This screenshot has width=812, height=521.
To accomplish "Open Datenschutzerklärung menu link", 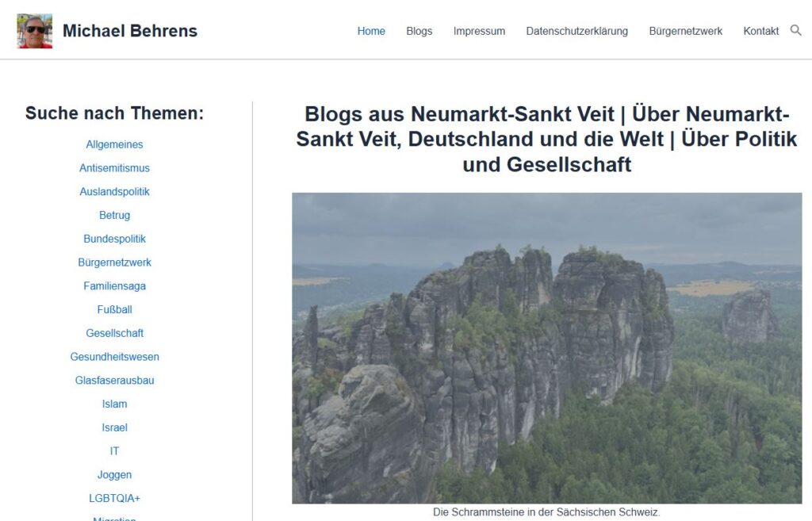I will [x=577, y=31].
